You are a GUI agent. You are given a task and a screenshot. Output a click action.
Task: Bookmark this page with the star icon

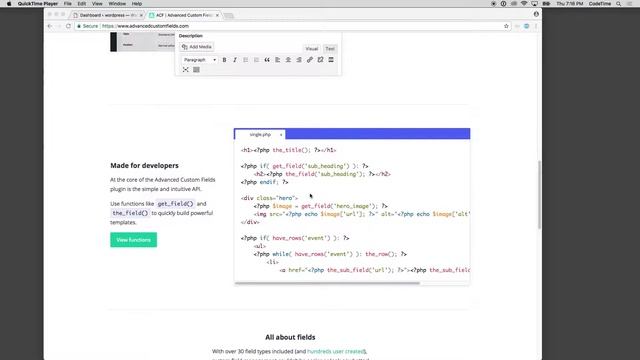[506, 26]
